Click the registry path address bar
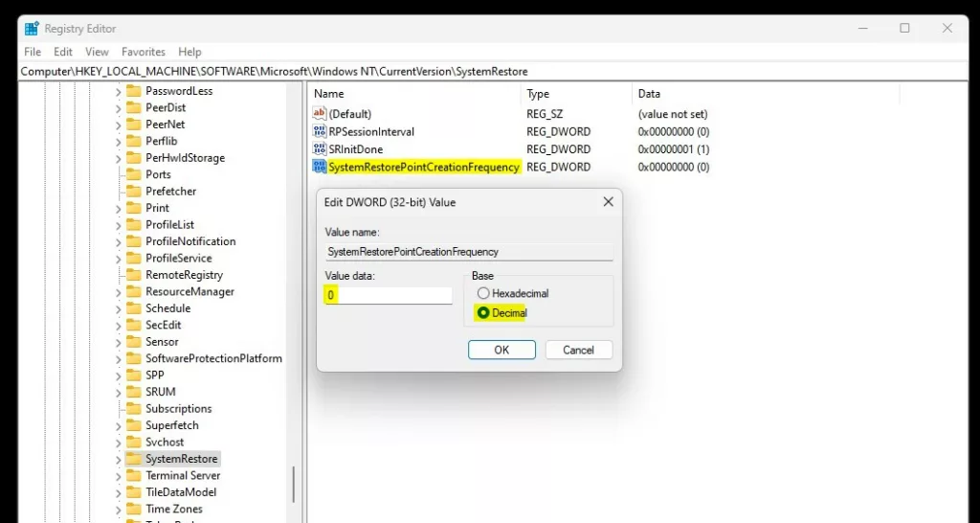 click(494, 71)
